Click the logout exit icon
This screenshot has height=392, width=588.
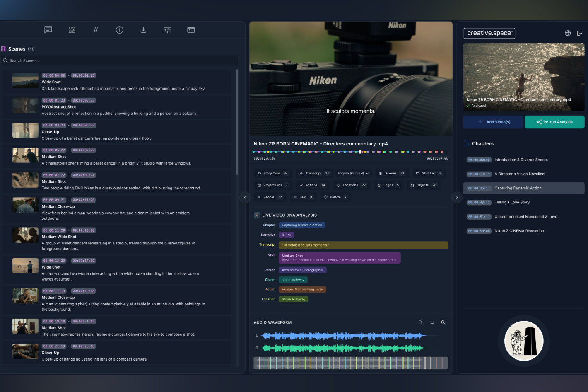coord(580,33)
